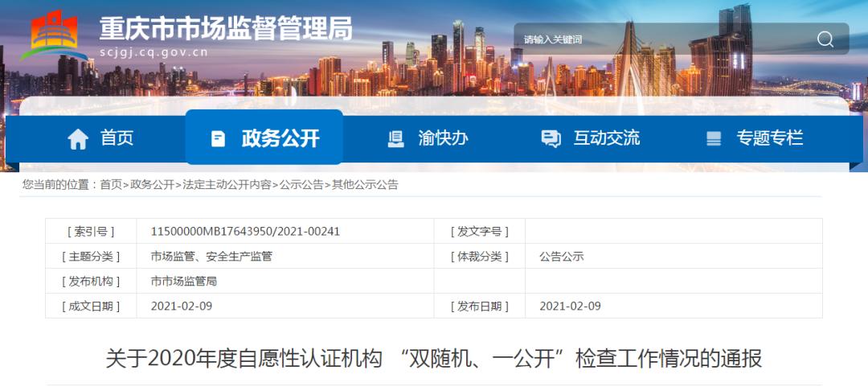Click the Chongqing market supervision bureau logo

tap(54, 35)
